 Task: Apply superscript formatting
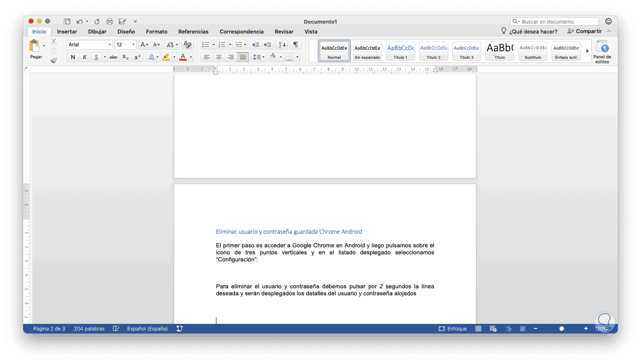[x=137, y=57]
